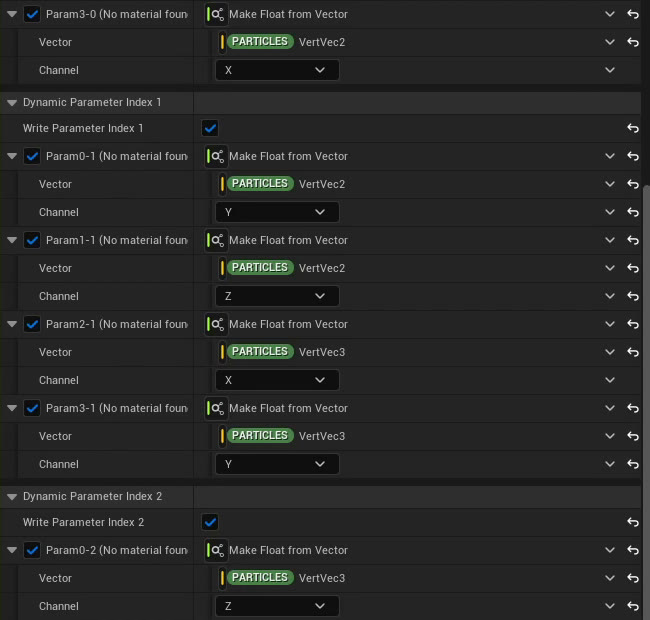Open Param3-0 Channel X dropdown

[277, 70]
